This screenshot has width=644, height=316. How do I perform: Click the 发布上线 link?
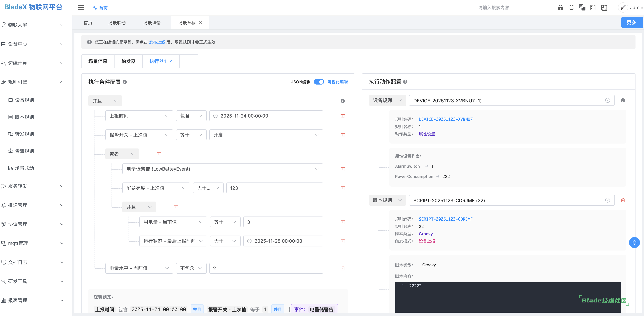[x=157, y=42]
